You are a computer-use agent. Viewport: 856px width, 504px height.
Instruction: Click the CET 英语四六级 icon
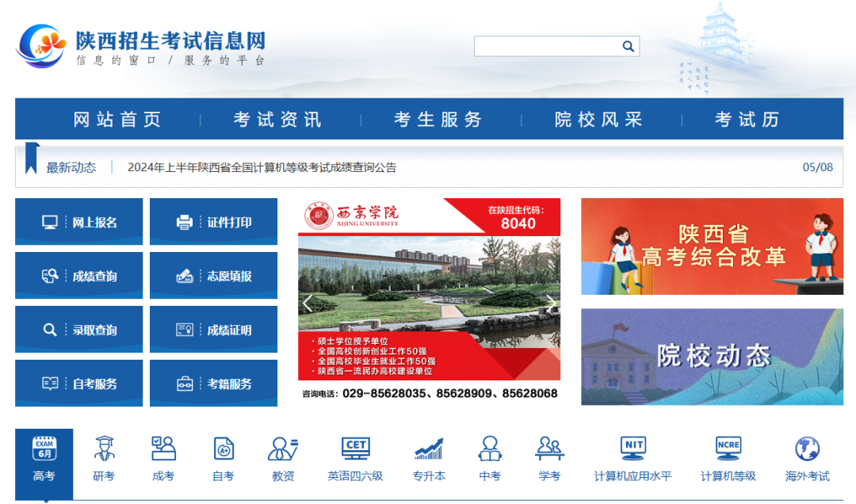click(355, 456)
